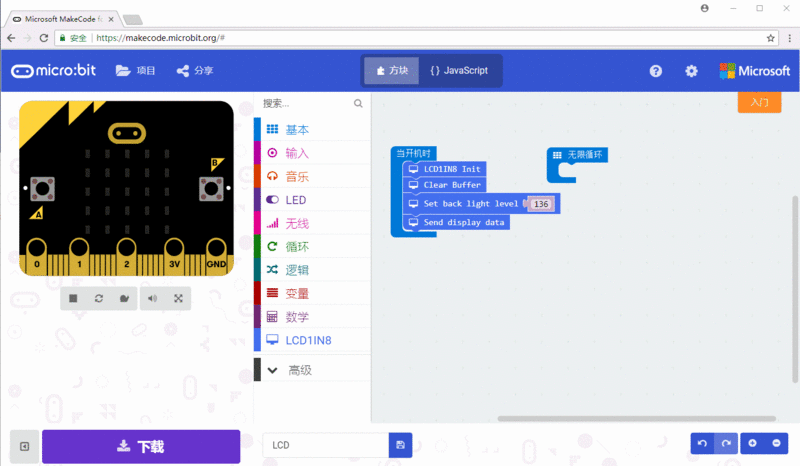Click button B on the simulated micro:bit
Screen dimensions: 800x466
coord(211,189)
